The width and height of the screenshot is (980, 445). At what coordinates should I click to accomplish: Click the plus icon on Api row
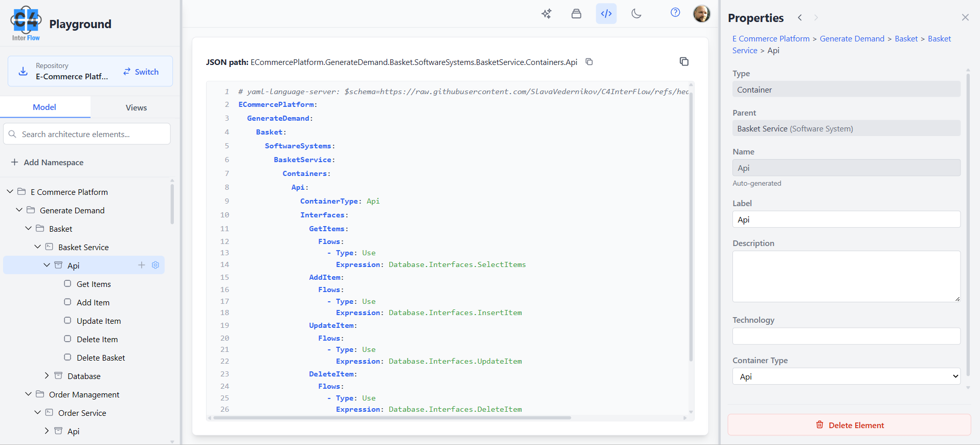[x=142, y=265]
